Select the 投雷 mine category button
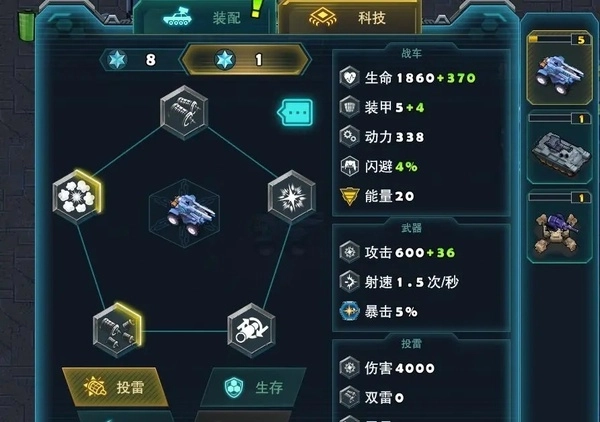 [115, 387]
